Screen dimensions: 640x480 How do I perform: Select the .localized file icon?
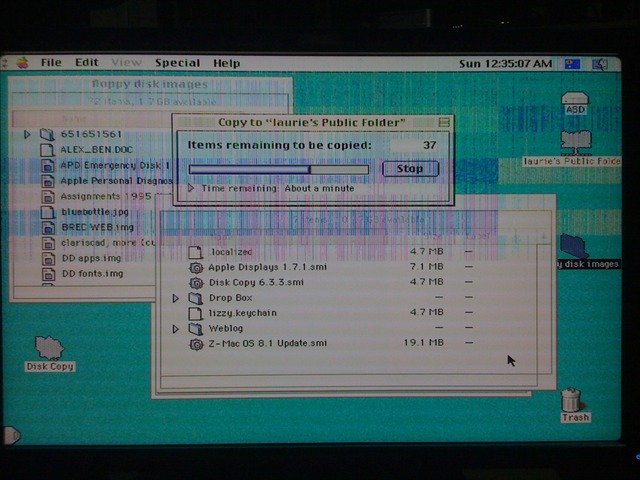pyautogui.click(x=195, y=252)
